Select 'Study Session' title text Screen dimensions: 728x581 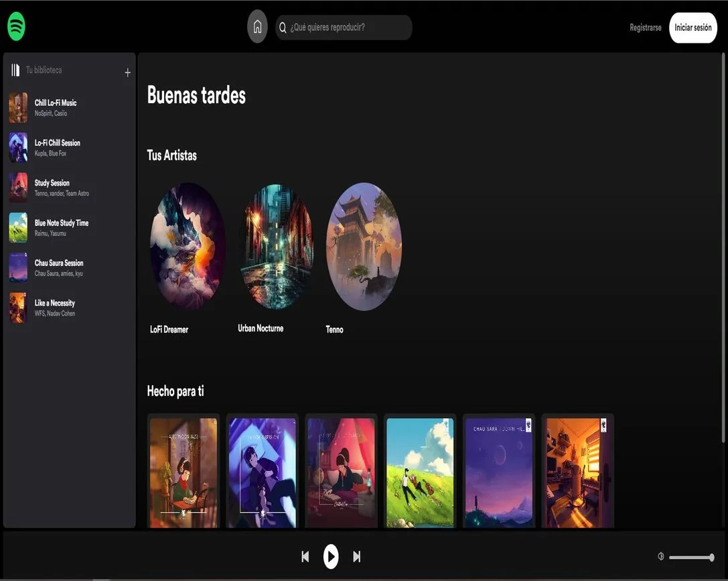click(52, 182)
